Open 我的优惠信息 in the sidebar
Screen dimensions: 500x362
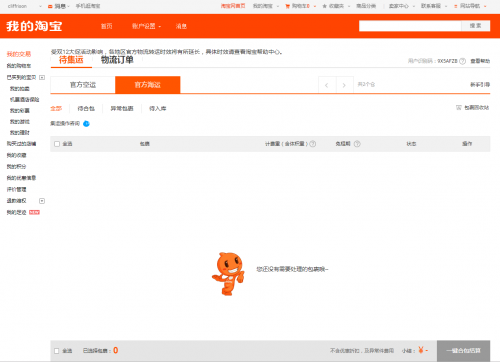pos(21,178)
